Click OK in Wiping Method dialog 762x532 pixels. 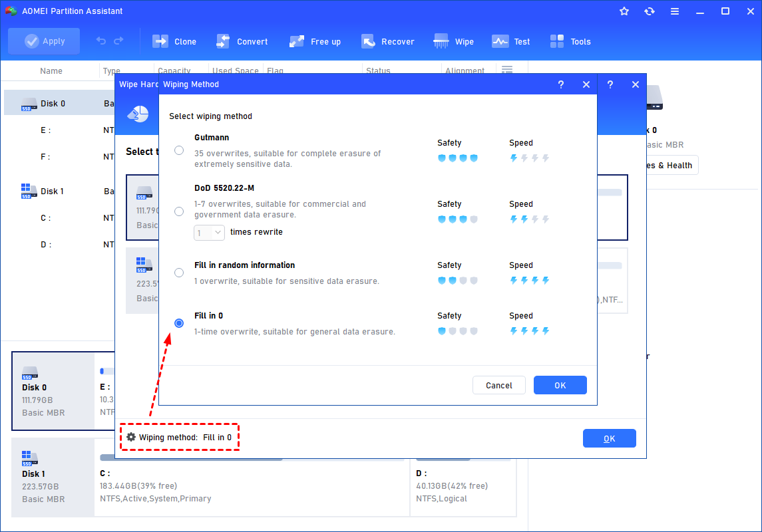560,385
